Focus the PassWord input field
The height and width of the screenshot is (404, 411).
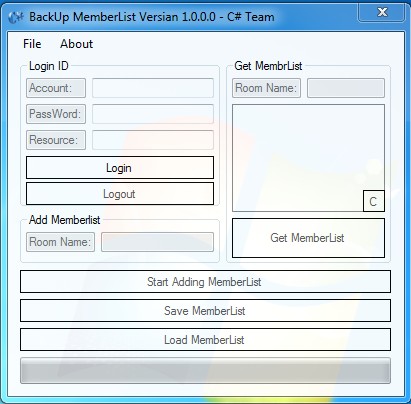[x=153, y=114]
